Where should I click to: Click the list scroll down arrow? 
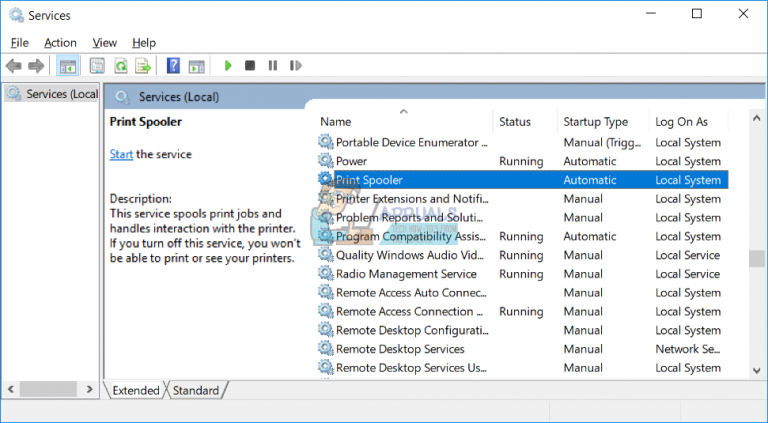pos(757,371)
